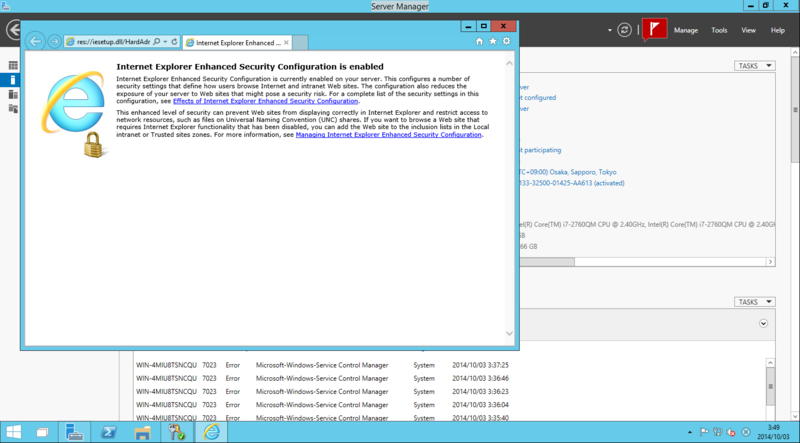
Task: Launch PowerShell from the taskbar
Action: click(x=108, y=432)
